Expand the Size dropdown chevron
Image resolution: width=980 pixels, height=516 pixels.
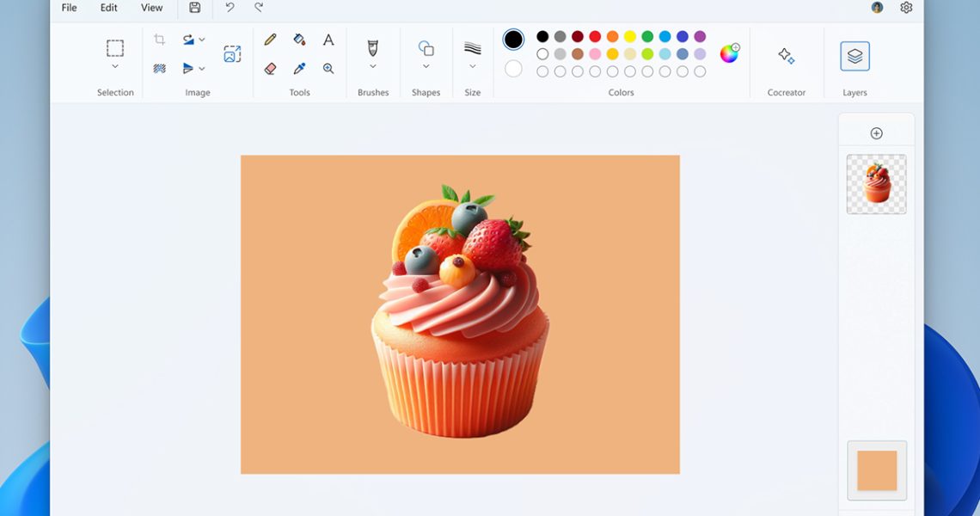(x=473, y=66)
